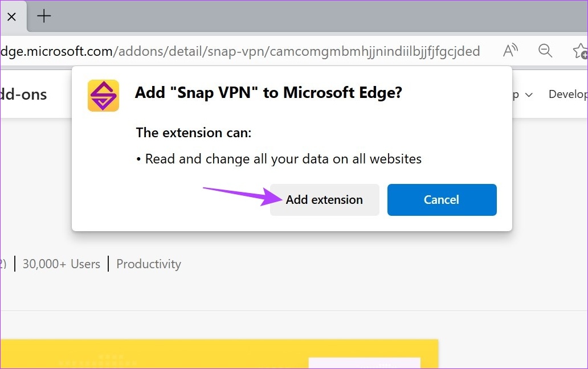Expand the dropdown chevron near Developers
Screen dimensions: 588x369
529,95
